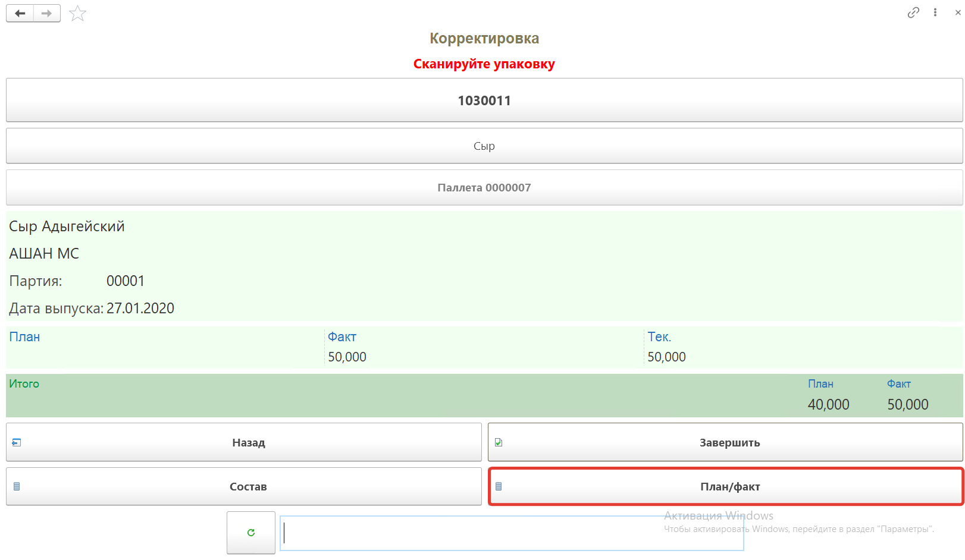The height and width of the screenshot is (560, 965).
Task: Click the Факт value 50,000 in row
Action: (347, 357)
